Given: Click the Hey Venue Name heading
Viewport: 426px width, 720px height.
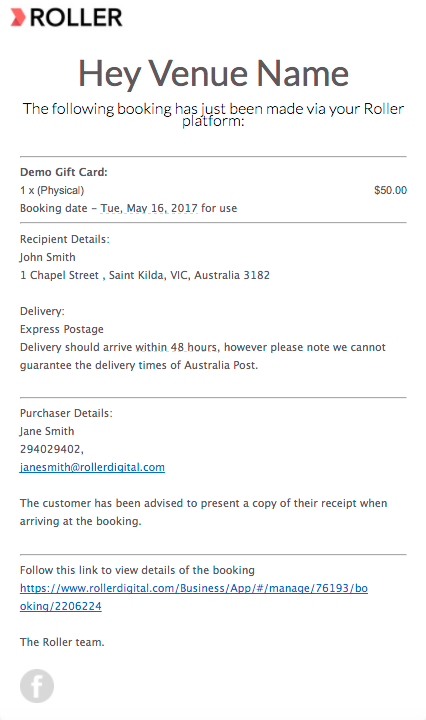Looking at the screenshot, I should (213, 73).
